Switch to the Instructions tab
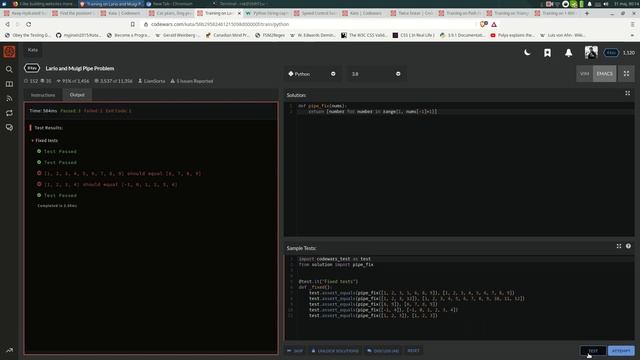Viewport: 640px width, 360px height. 43,95
